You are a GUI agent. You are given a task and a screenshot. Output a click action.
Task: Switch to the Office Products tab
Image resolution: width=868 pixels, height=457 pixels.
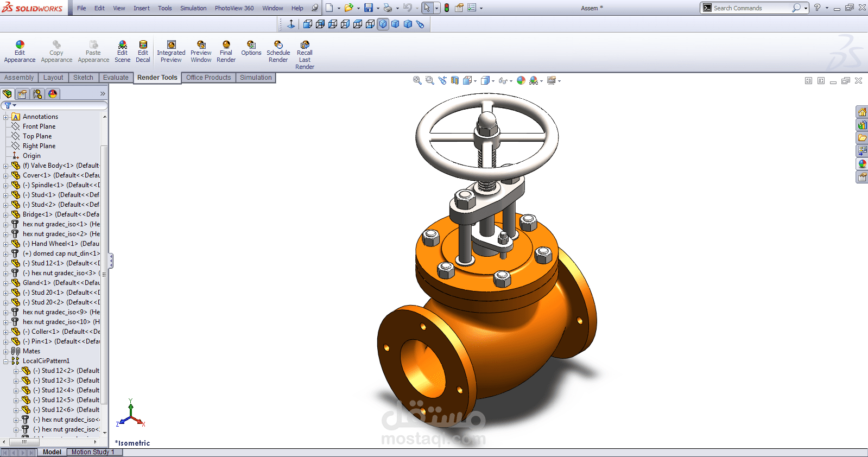(208, 78)
